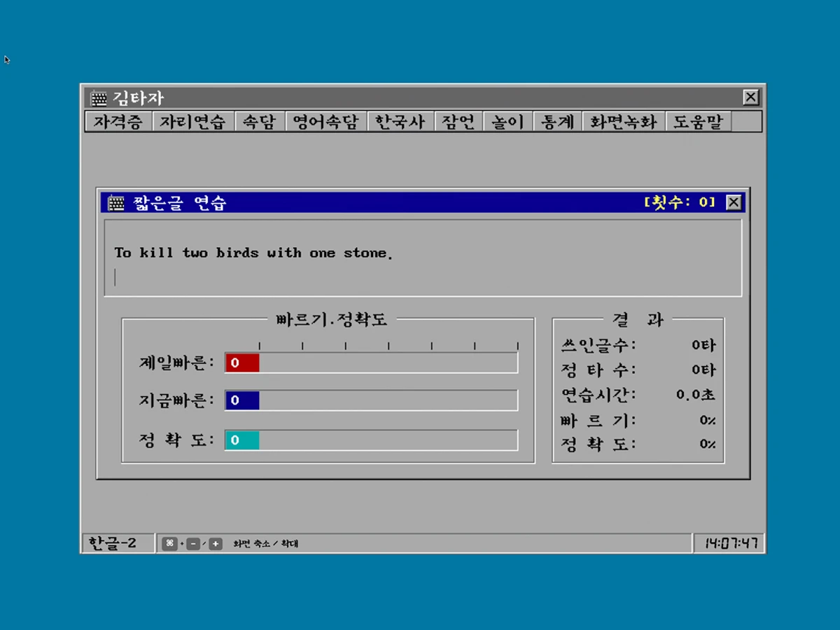840x630 pixels.
Task: Click the 빠 르 기 result value 0%
Action: point(708,420)
